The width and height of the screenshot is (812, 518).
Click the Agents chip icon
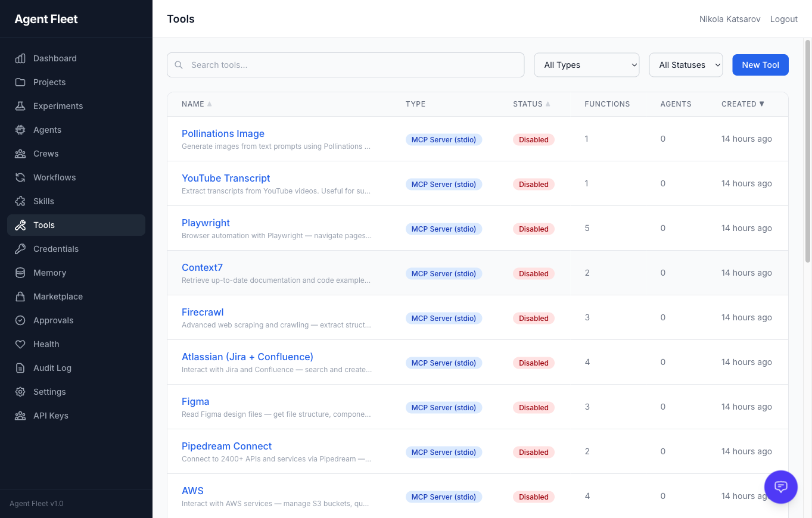pyautogui.click(x=20, y=130)
